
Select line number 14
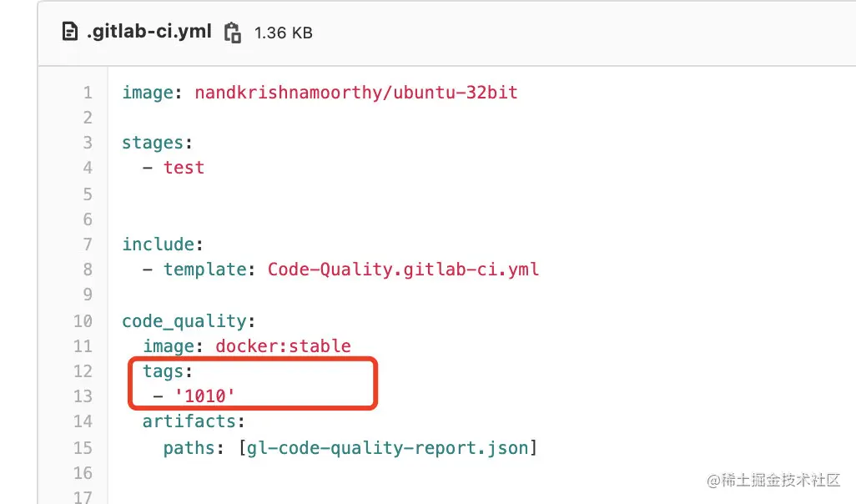pos(83,421)
